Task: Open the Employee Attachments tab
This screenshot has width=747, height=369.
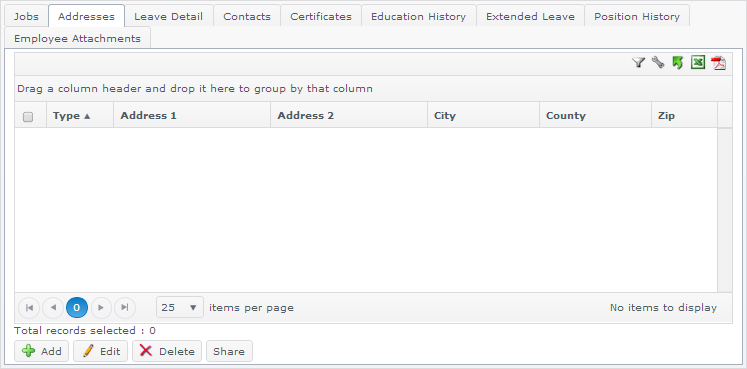Action: (x=77, y=38)
